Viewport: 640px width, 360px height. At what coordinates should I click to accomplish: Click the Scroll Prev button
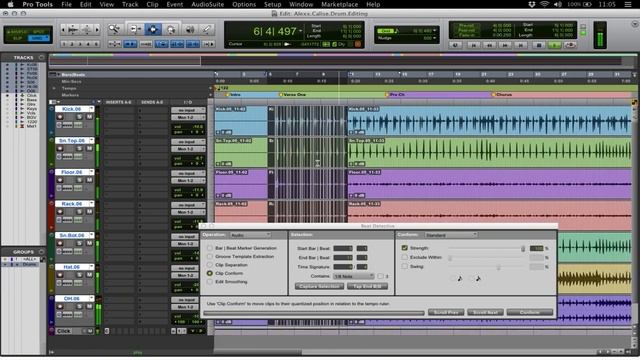[x=446, y=312]
